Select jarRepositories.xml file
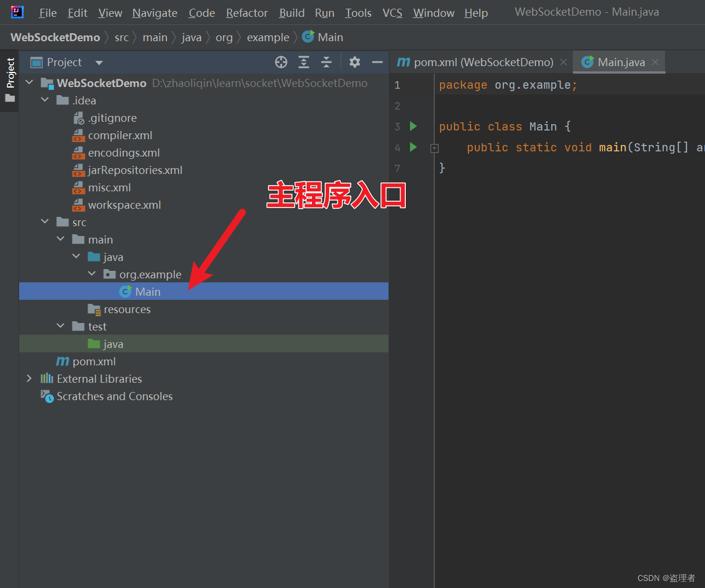The image size is (705, 588). click(135, 170)
